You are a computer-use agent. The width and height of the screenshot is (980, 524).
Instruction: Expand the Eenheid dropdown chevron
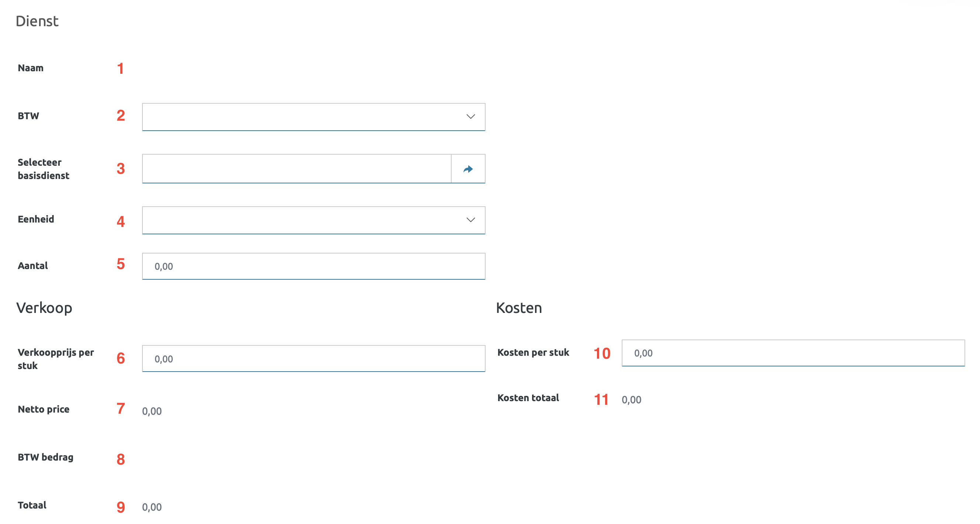(x=470, y=220)
